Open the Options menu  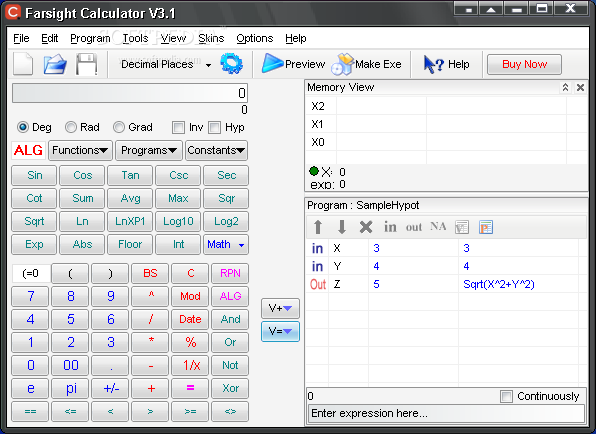[255, 38]
